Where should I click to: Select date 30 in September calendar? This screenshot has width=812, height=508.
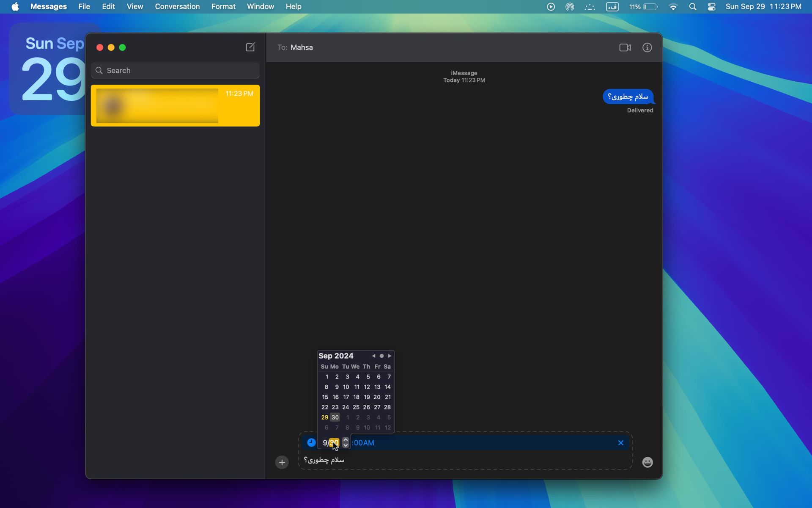[335, 417]
